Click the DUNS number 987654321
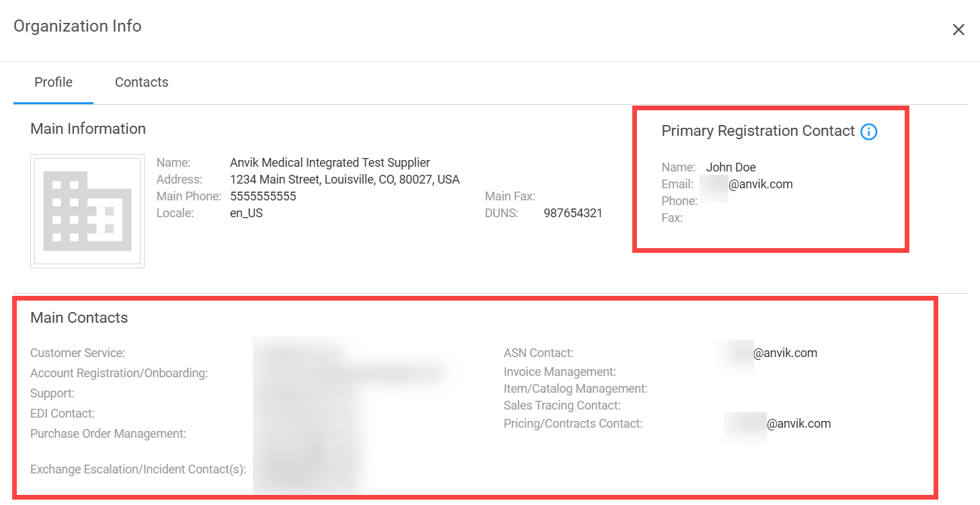Viewport: 980px width, 505px height. pos(573,213)
